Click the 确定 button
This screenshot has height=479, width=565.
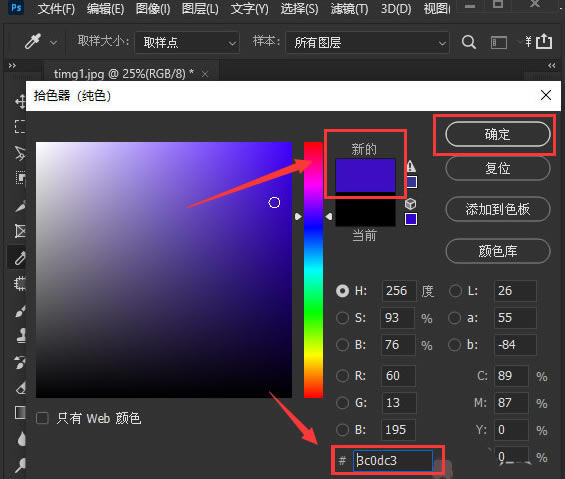(498, 134)
